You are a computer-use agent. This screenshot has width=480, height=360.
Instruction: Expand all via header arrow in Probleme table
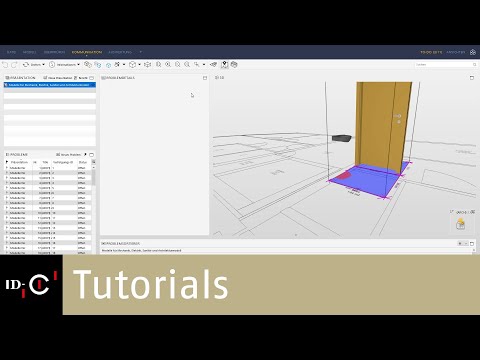coord(6,162)
